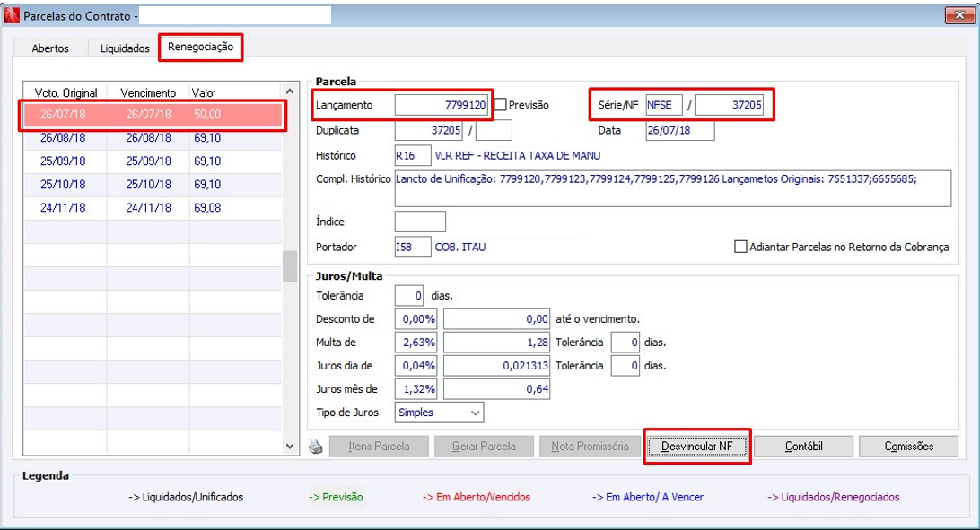Click the Compl. Histórico text box
Image resolution: width=980 pixels, height=530 pixels.
[673, 188]
